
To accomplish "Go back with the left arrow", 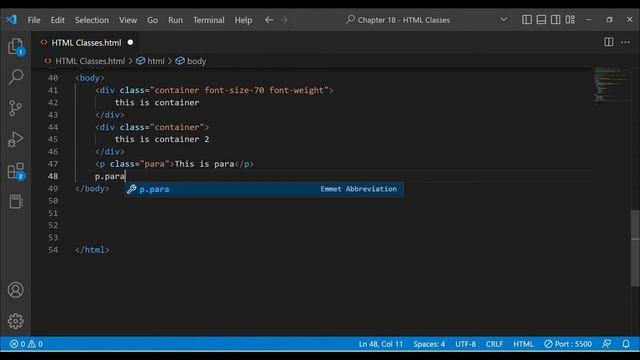I will (269, 20).
